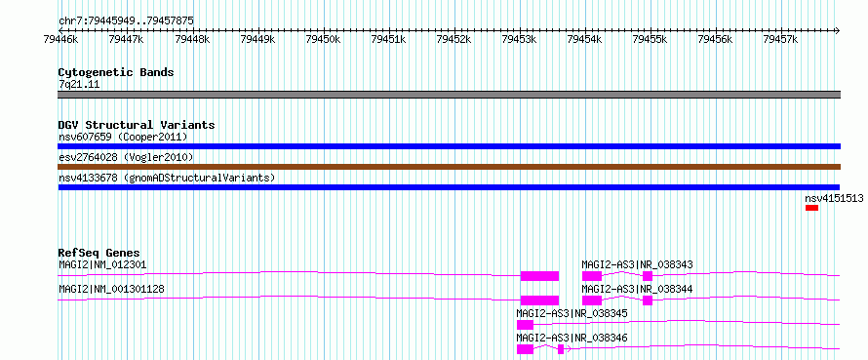Click the 79453k ruler tick label

tap(519, 39)
